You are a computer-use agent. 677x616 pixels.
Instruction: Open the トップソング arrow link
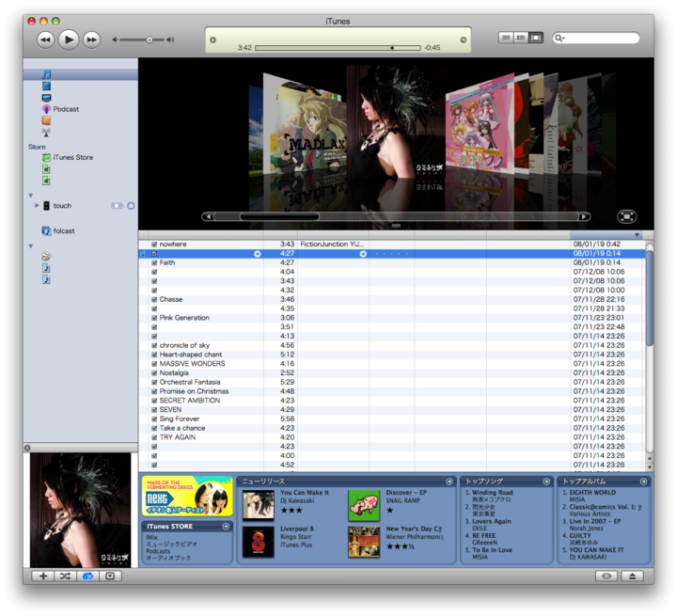[x=546, y=482]
